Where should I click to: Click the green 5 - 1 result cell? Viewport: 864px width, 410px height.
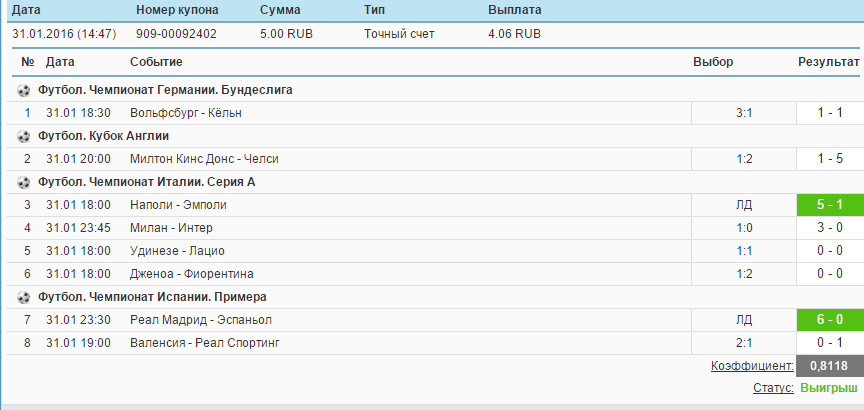point(830,205)
